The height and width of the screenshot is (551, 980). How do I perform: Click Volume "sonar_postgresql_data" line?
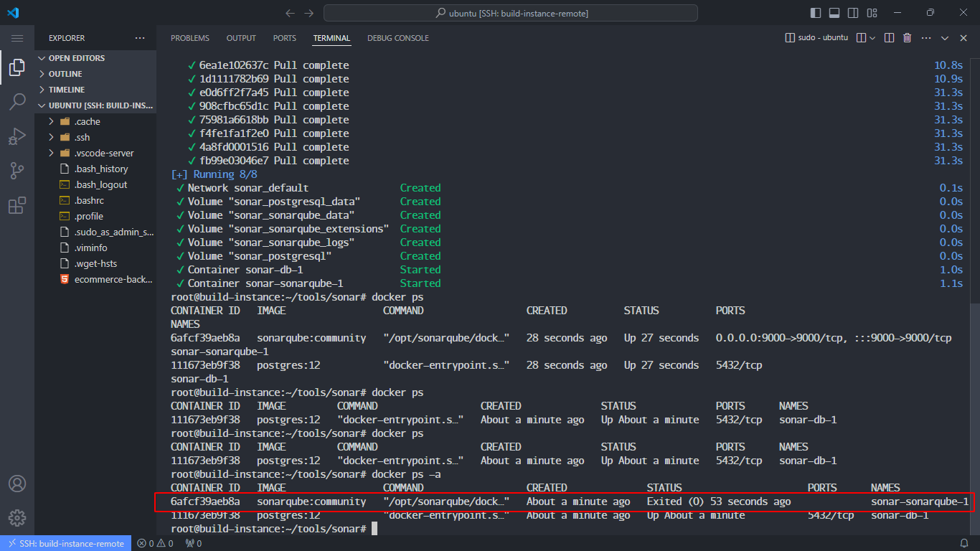pos(268,202)
